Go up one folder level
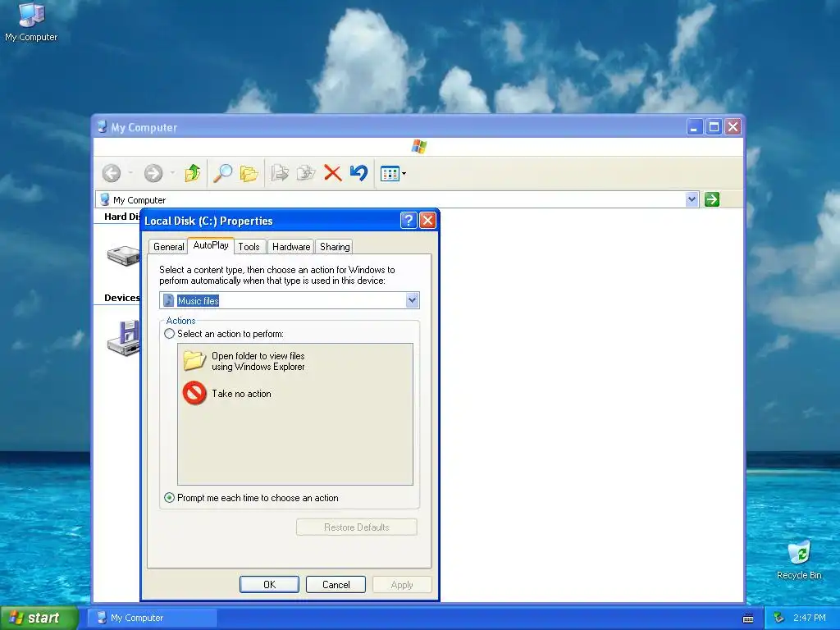 192,173
